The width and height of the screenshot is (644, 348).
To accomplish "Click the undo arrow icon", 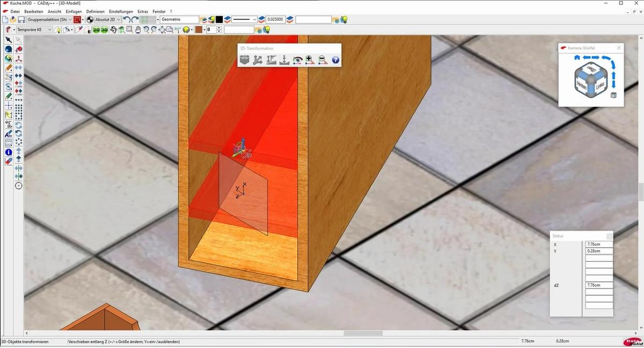I will pos(127,20).
